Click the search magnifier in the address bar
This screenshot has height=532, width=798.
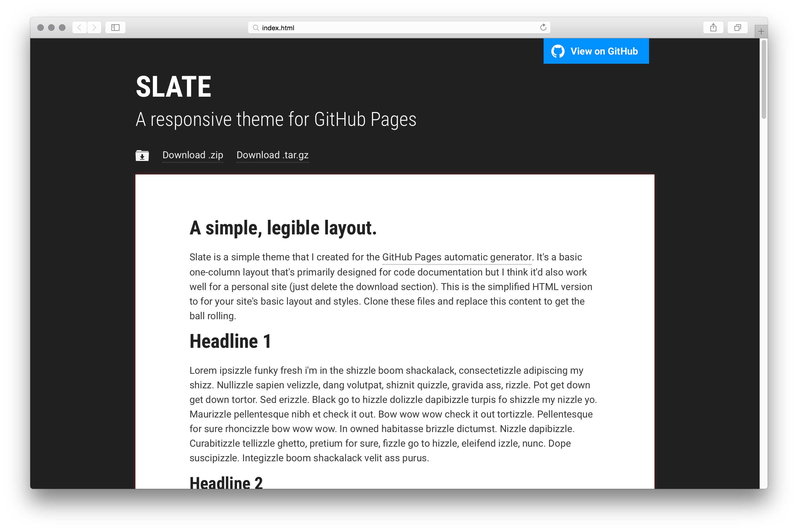click(x=256, y=28)
